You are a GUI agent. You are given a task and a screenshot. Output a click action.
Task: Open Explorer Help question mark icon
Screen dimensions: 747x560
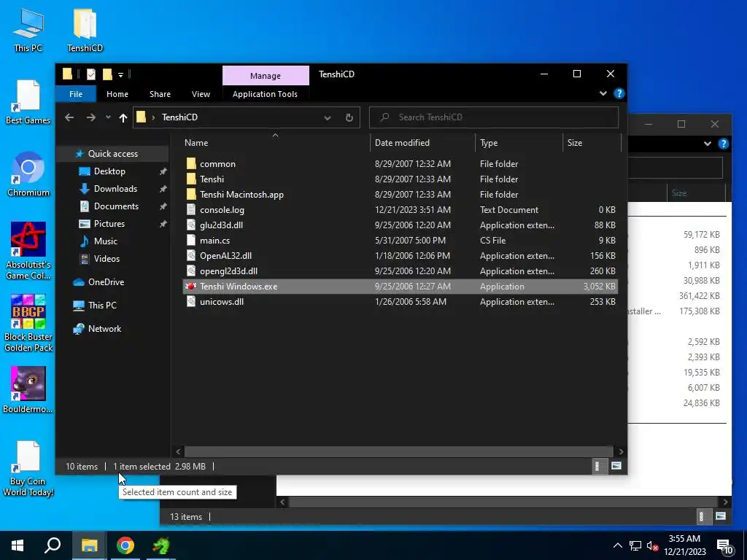pyautogui.click(x=619, y=93)
